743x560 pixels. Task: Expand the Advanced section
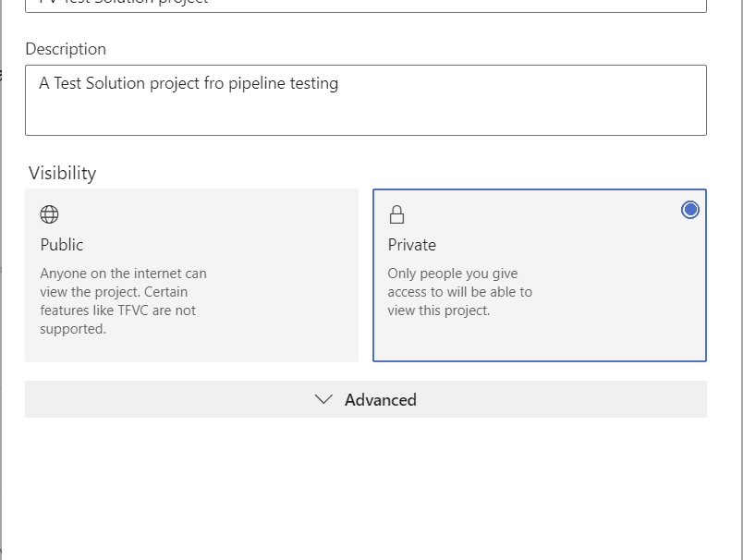pyautogui.click(x=366, y=399)
